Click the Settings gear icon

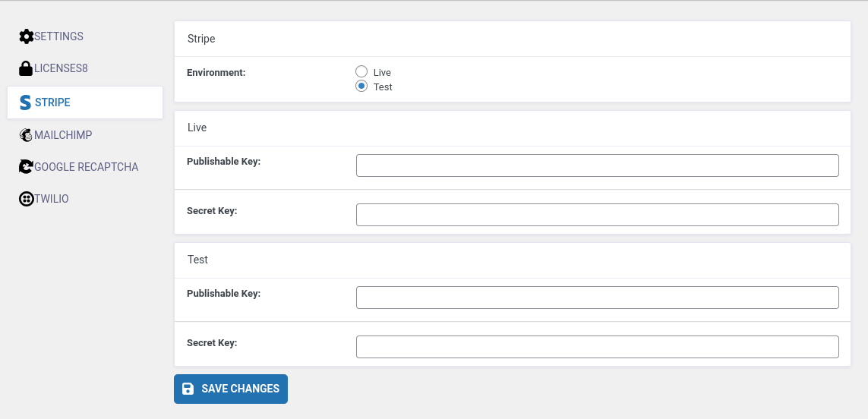coord(26,36)
